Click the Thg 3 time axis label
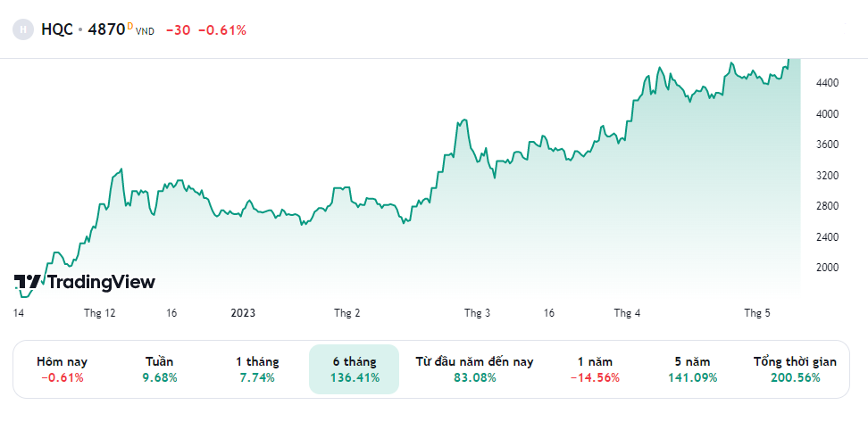868x430 pixels. [477, 313]
